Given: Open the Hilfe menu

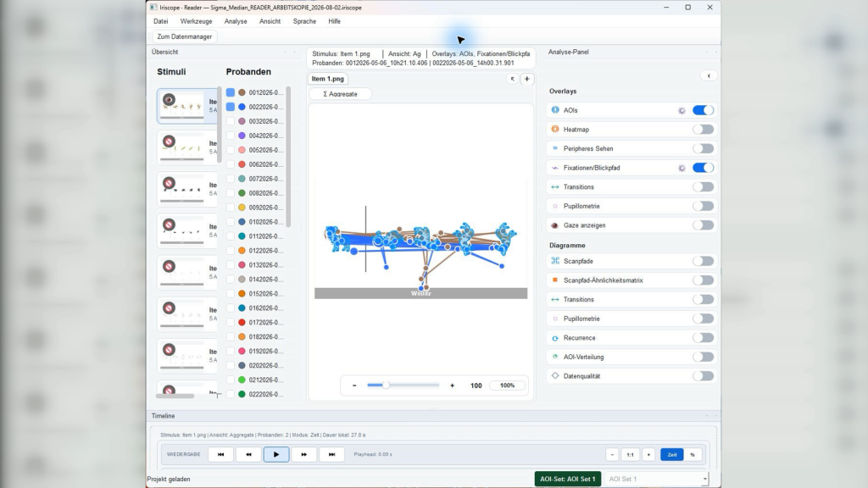Looking at the screenshot, I should pyautogui.click(x=334, y=21).
